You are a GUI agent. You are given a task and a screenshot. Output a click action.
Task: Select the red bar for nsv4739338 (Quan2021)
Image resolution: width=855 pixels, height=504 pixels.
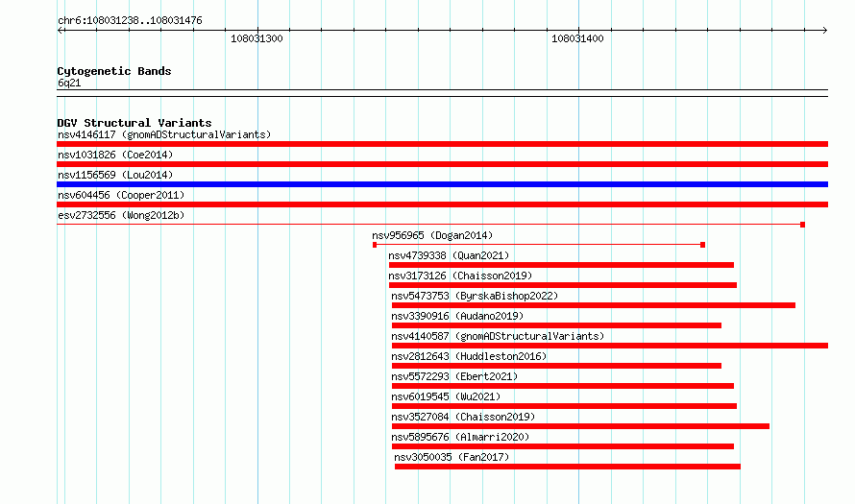coord(561,265)
